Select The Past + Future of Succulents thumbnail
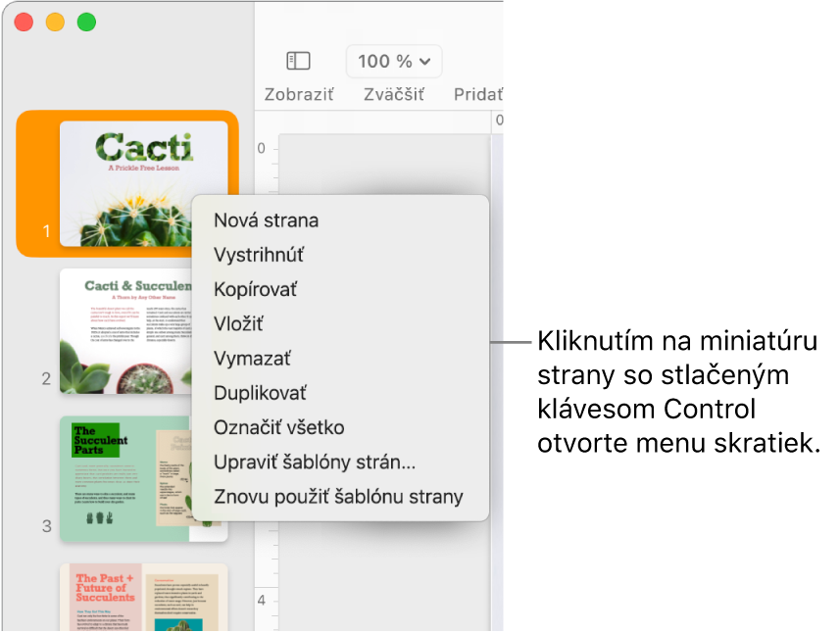Screen dimensions: 840x633 click(x=143, y=597)
